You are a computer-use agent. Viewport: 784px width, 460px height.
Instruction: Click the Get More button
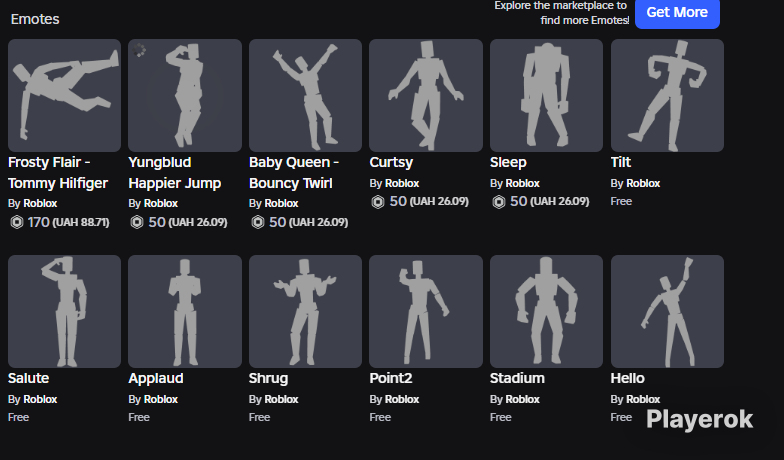pyautogui.click(x=677, y=13)
